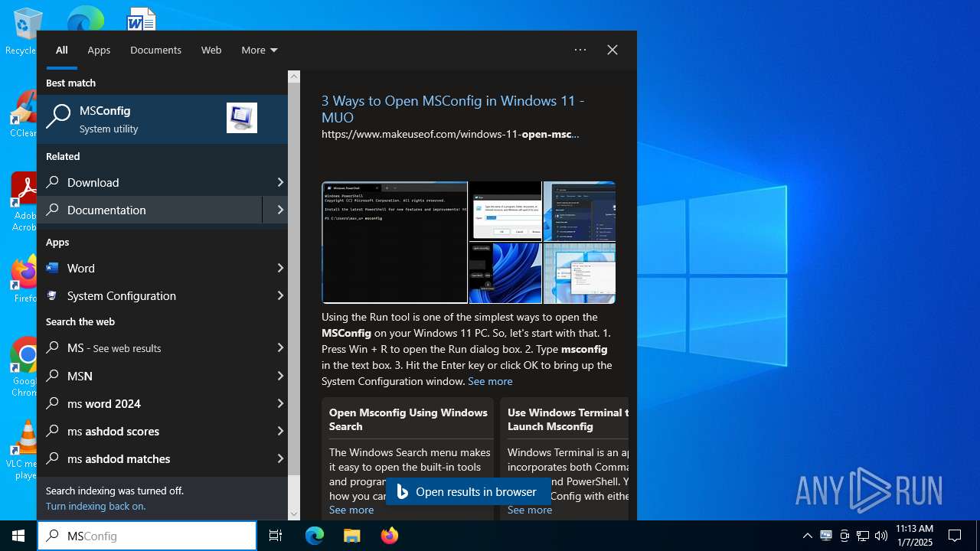The width and height of the screenshot is (980, 551).
Task: Click See more under Windows Search card
Action: 351,510
